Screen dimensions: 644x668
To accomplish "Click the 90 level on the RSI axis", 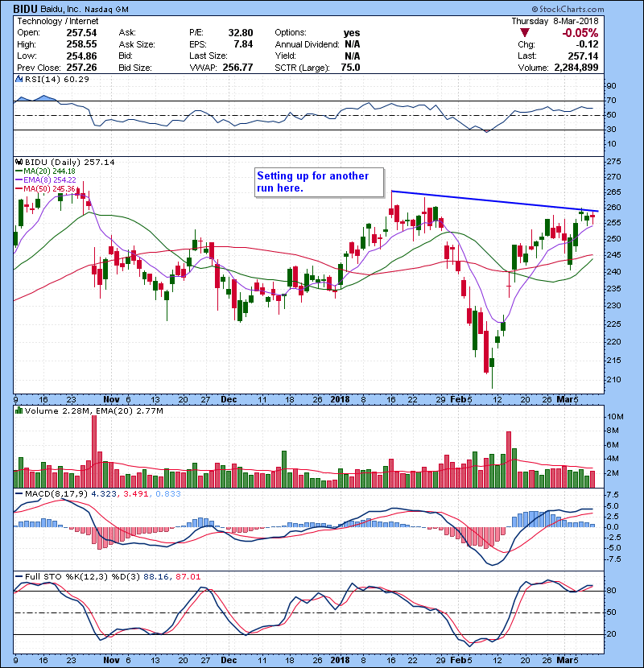I will point(611,86).
